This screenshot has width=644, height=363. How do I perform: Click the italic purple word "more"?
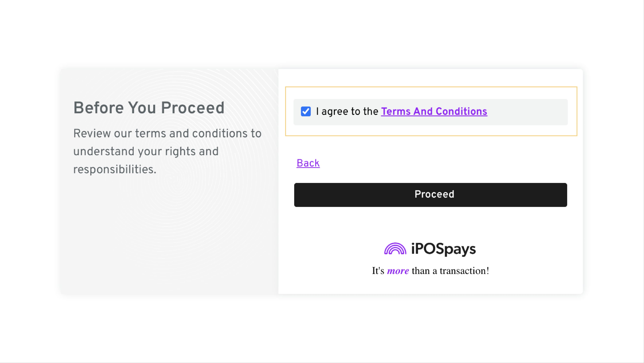(x=398, y=271)
